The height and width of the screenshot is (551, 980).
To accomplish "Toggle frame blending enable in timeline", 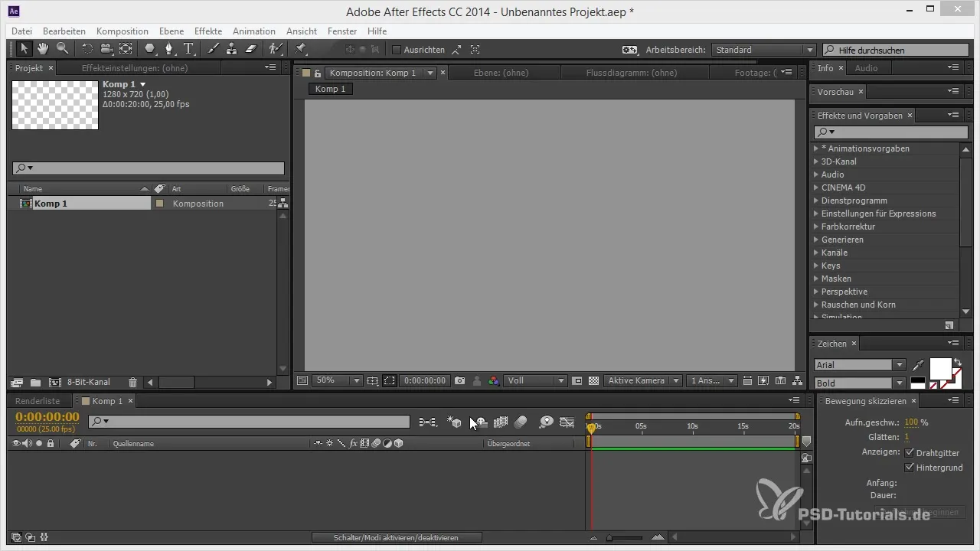I will click(501, 422).
